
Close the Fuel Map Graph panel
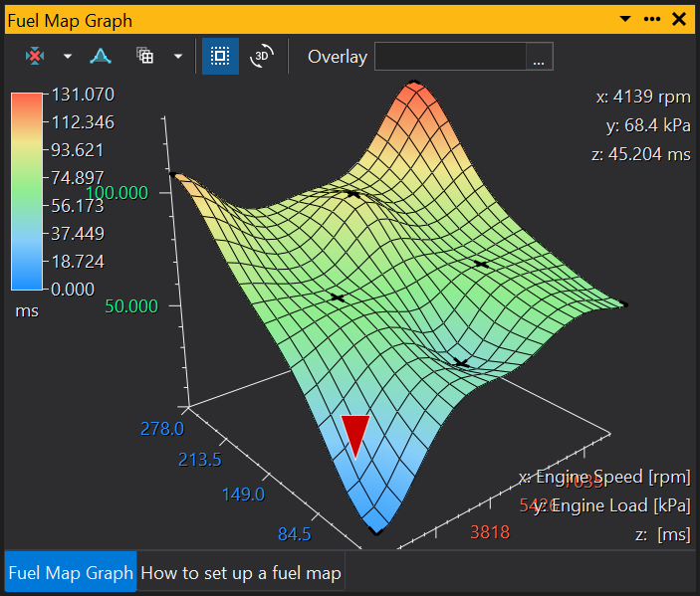pyautogui.click(x=679, y=19)
